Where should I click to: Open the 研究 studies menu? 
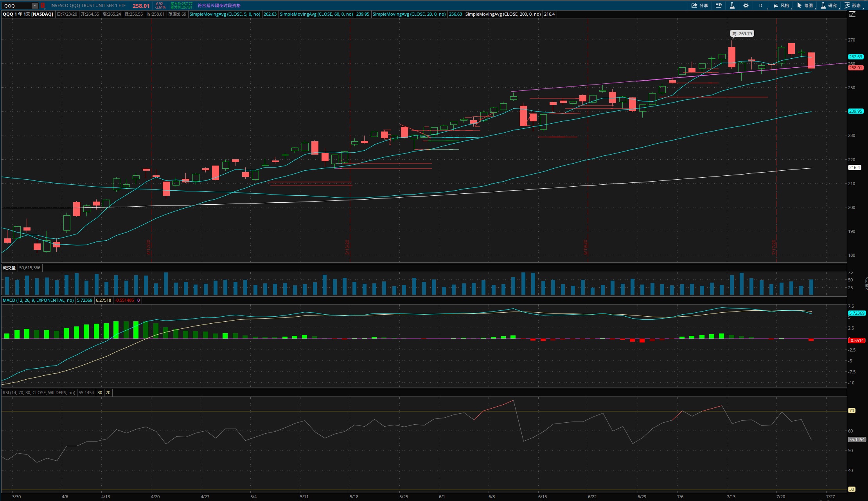[x=829, y=5]
